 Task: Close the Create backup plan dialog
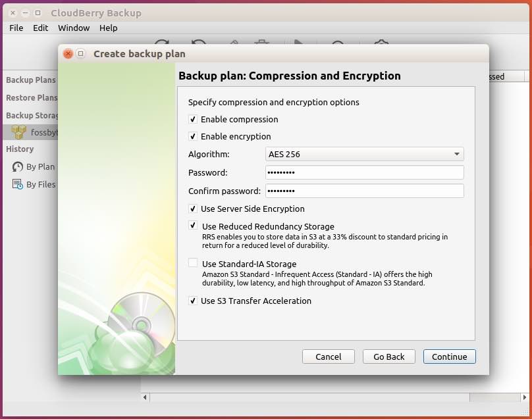[68, 53]
